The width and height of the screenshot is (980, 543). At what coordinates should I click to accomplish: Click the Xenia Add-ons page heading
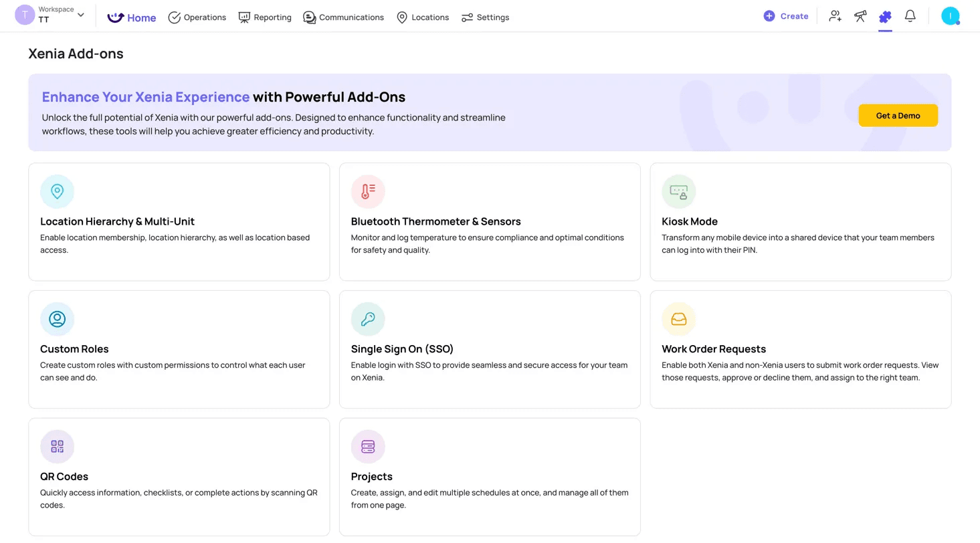(x=76, y=53)
